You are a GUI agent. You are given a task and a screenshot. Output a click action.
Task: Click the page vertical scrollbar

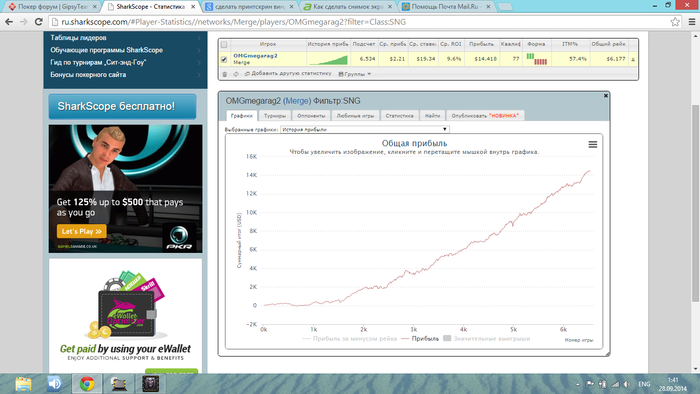[x=695, y=203]
